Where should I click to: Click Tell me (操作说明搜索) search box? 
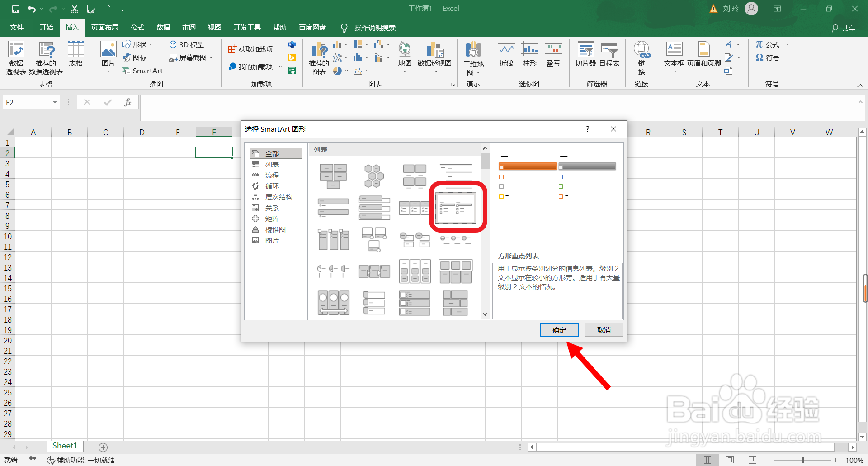click(x=375, y=28)
